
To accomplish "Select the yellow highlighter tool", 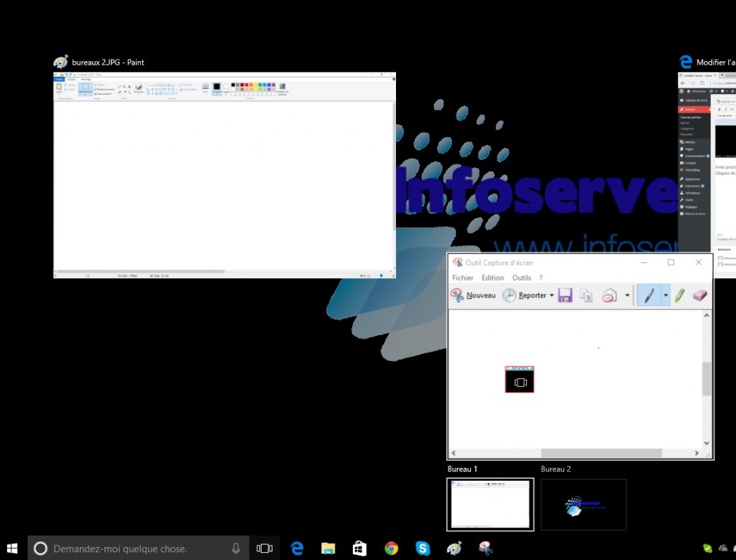I will click(680, 295).
